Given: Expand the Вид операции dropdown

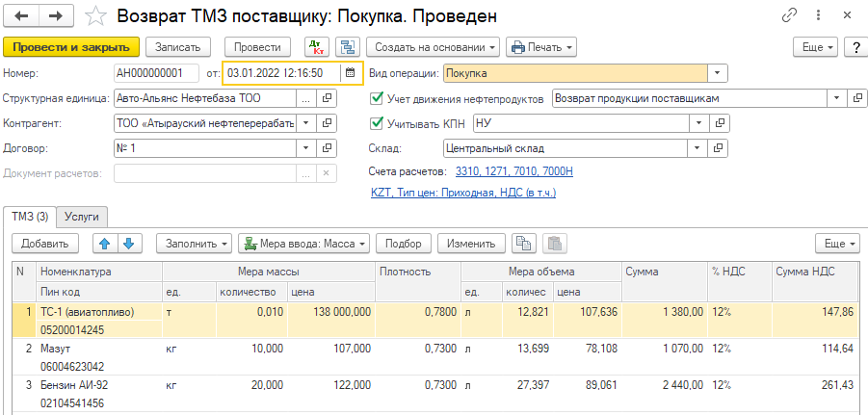Looking at the screenshot, I should point(718,73).
